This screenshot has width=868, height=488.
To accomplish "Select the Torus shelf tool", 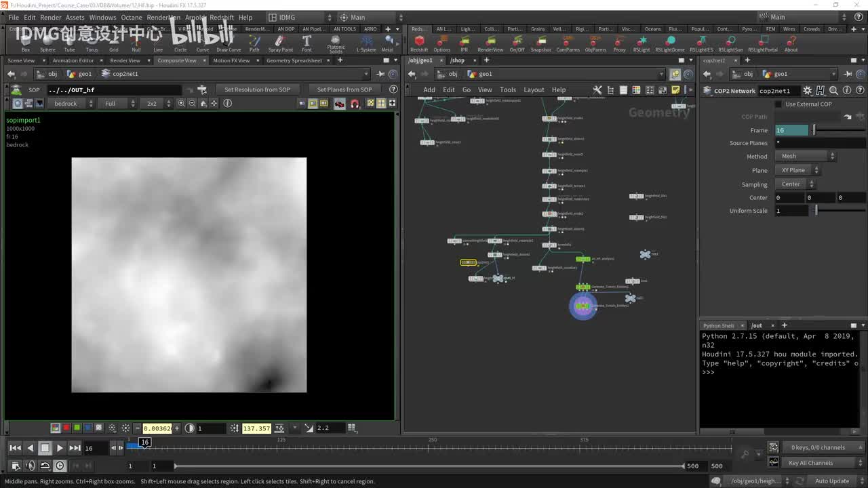I will click(92, 43).
